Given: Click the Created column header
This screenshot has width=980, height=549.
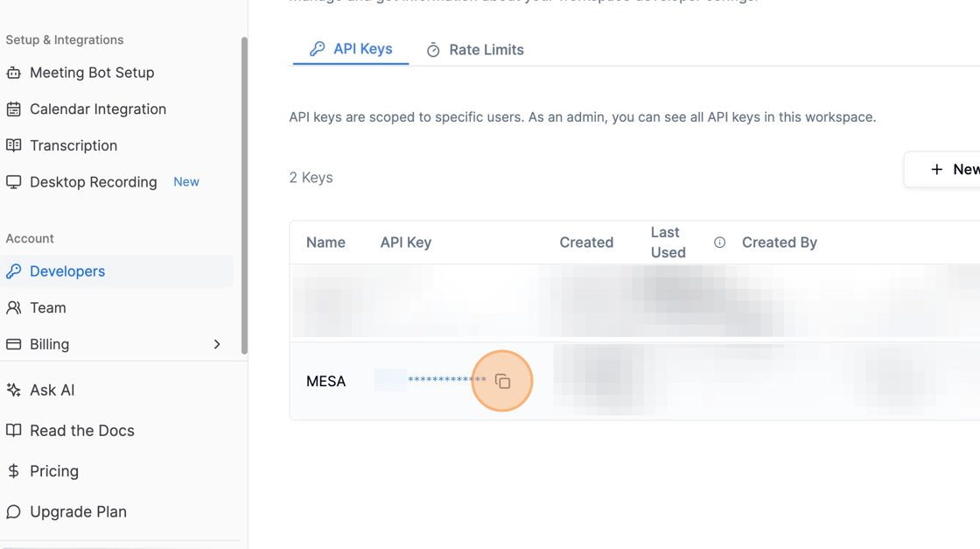Looking at the screenshot, I should tap(586, 243).
